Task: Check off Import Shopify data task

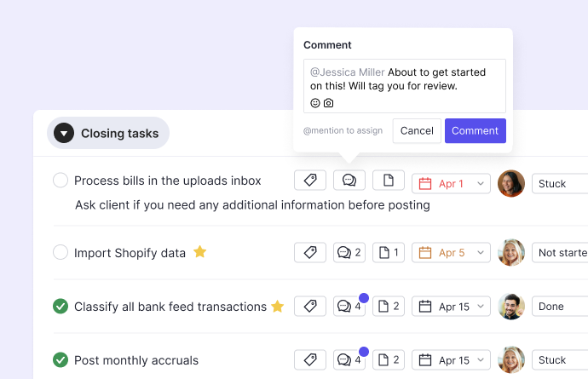Action: [x=61, y=252]
